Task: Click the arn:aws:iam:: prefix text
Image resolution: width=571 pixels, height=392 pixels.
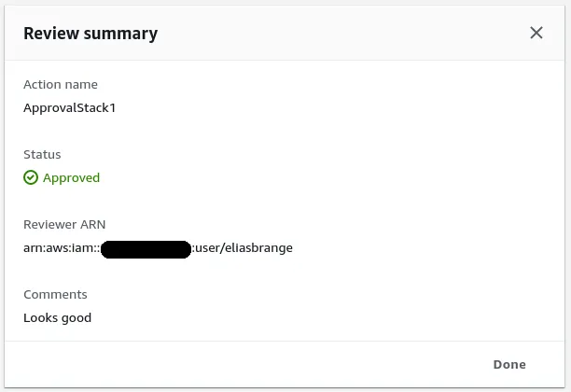Action: 61,247
